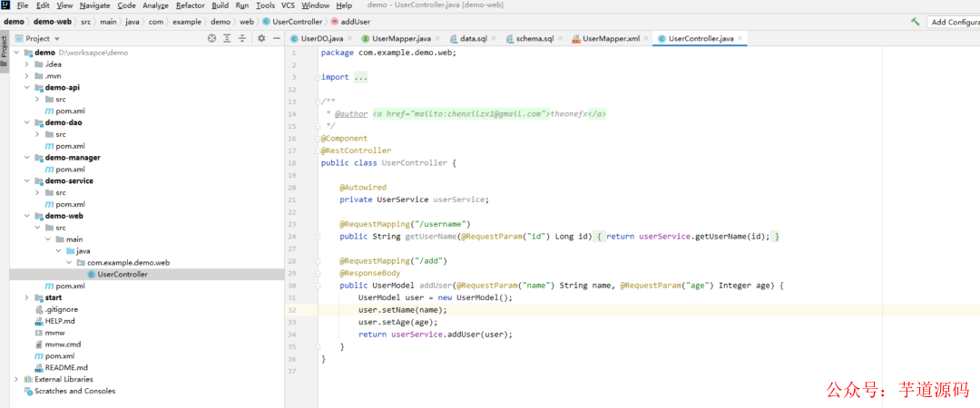Click the user.setAge(age); line in editor
Screen dimensions: 980x408
pos(398,322)
